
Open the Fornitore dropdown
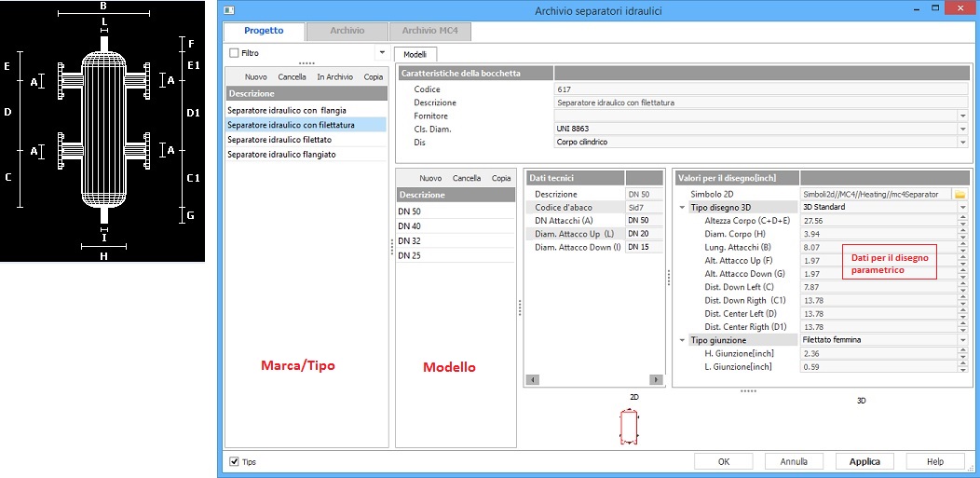(x=962, y=116)
